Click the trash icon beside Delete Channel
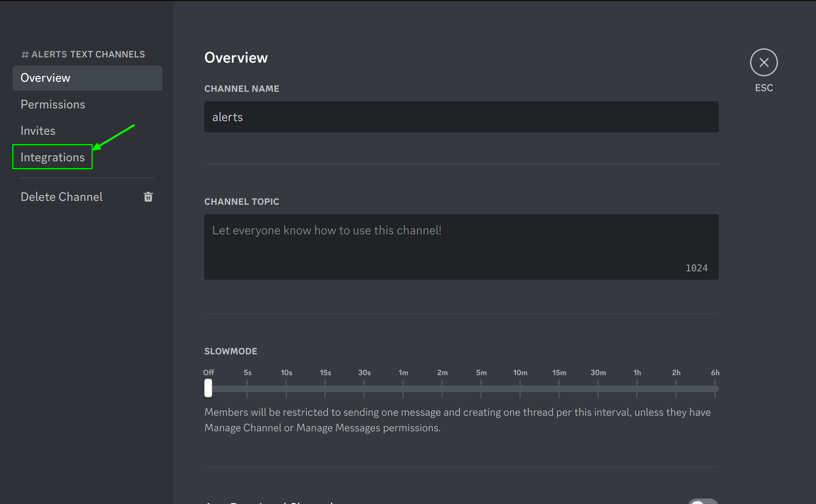The width and height of the screenshot is (816, 504). 148,197
